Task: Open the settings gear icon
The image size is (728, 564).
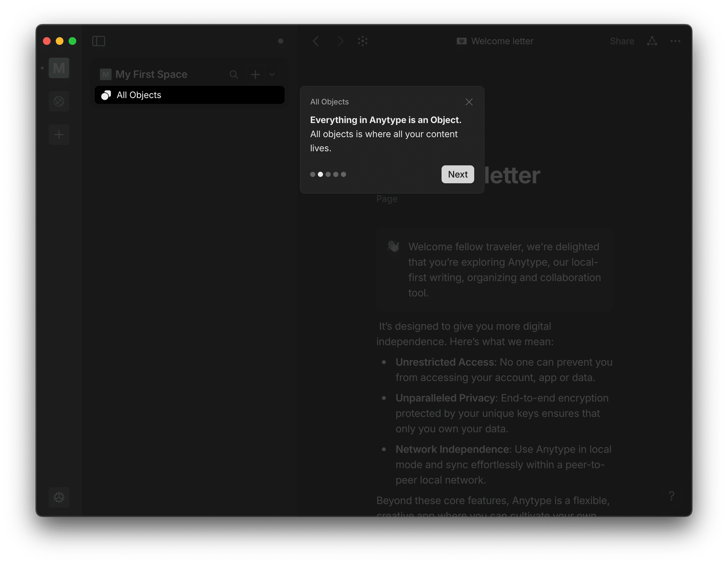Action: (59, 497)
